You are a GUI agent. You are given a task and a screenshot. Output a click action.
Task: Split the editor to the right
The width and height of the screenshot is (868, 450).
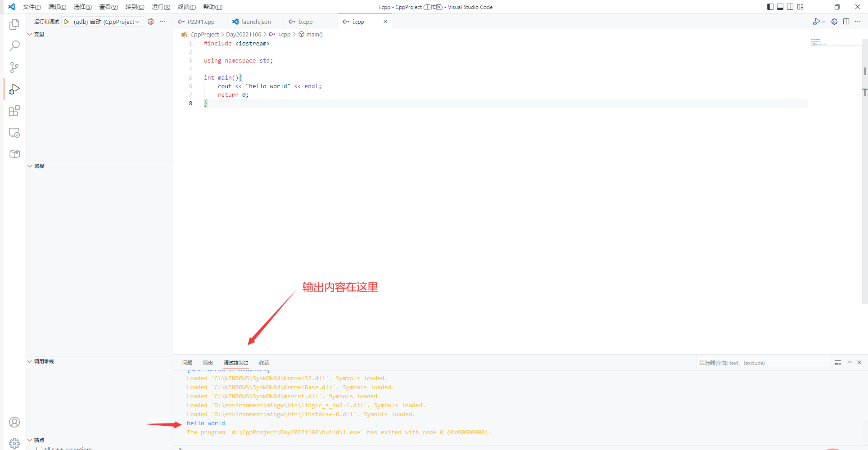coord(846,22)
